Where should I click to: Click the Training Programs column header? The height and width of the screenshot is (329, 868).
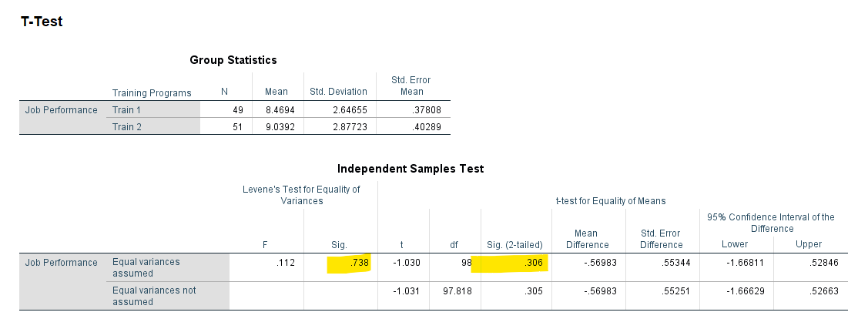pos(152,93)
